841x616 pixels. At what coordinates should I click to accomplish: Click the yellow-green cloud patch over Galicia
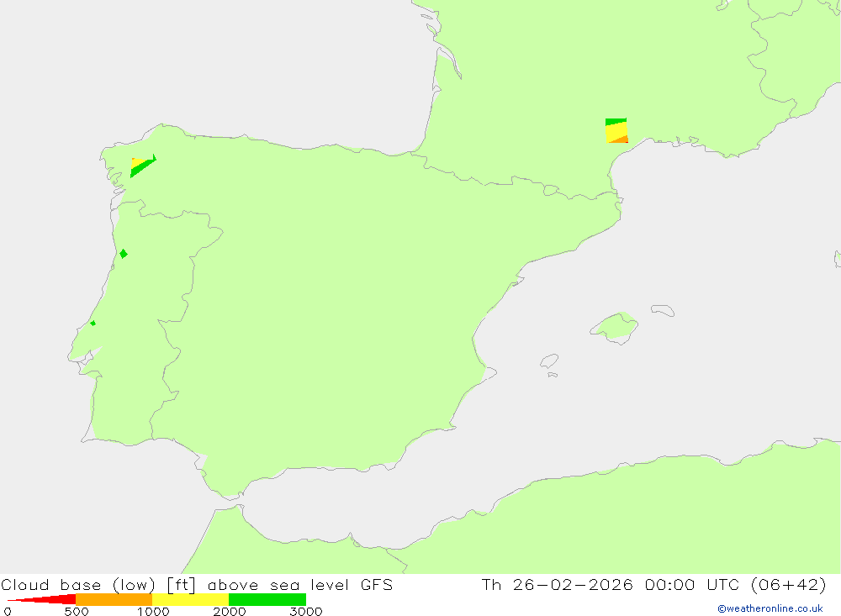tap(142, 166)
